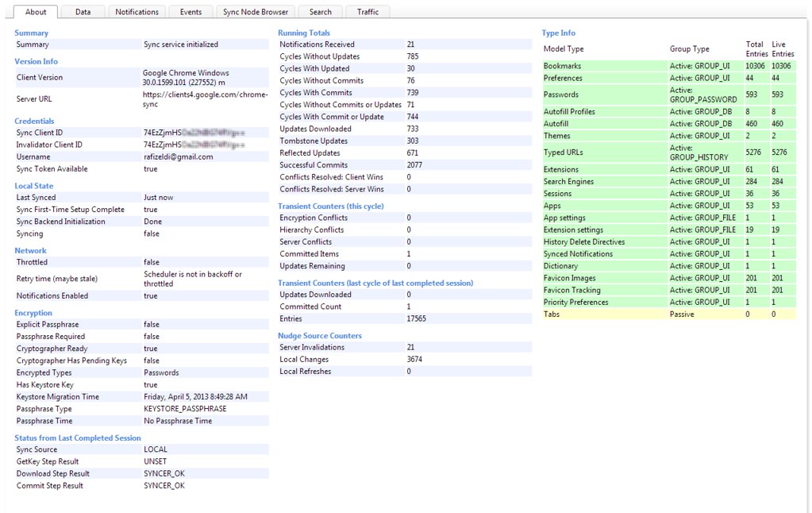Click the Reflected Updates count 671
The height and width of the screenshot is (513, 812).
[x=412, y=152]
